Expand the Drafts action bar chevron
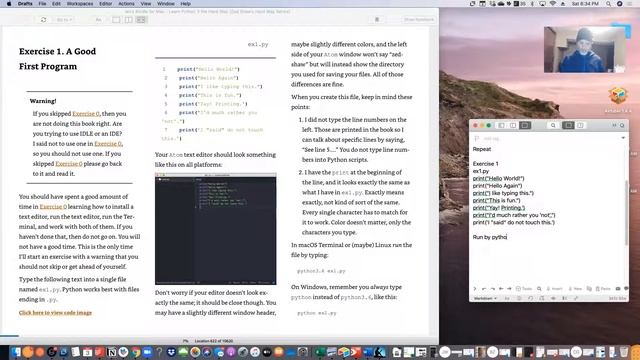The width and height of the screenshot is (640, 360). click(x=475, y=289)
